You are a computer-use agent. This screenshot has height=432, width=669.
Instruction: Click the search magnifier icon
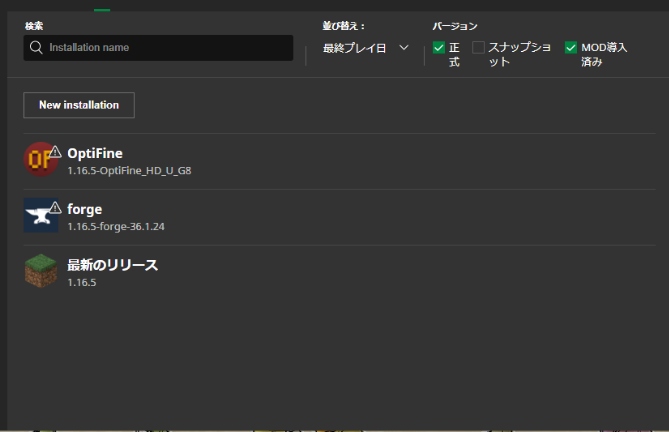click(x=36, y=47)
